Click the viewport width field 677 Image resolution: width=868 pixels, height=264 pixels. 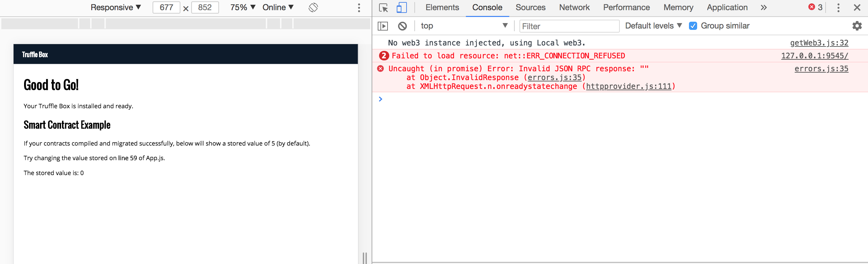pos(166,7)
